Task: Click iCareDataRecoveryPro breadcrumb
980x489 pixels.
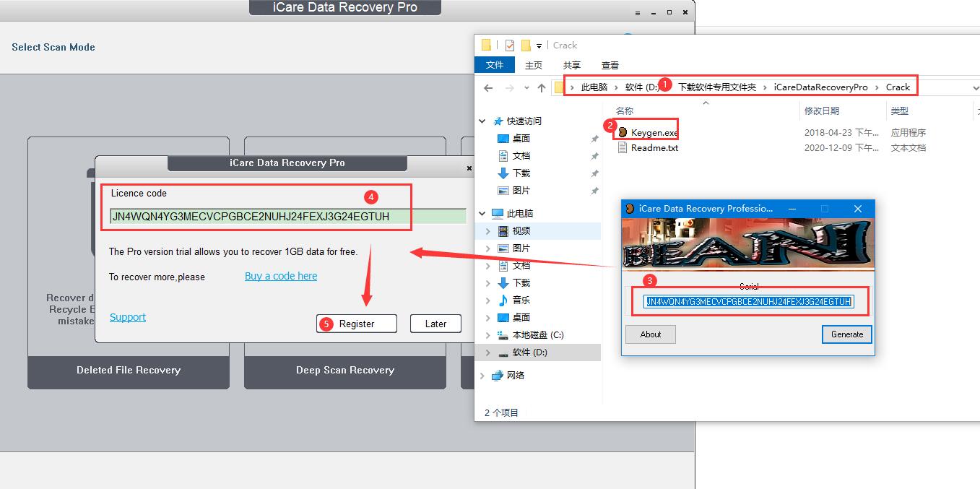Action: click(820, 87)
